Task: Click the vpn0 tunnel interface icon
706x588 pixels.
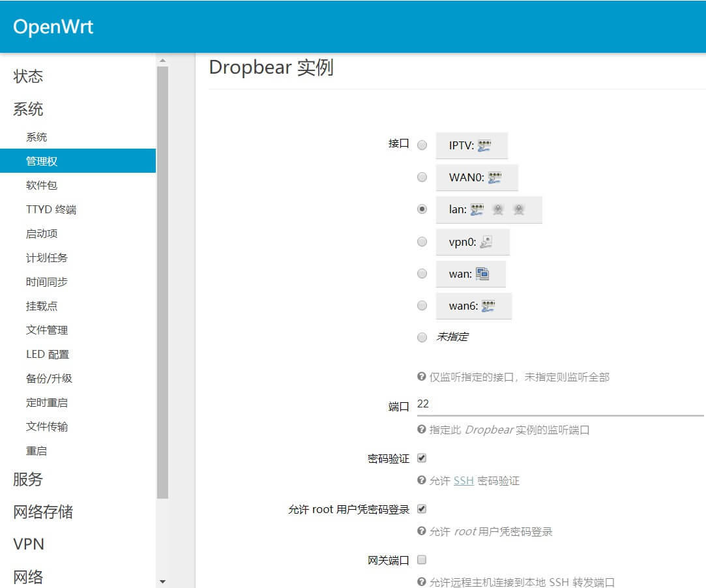Action: pos(486,242)
